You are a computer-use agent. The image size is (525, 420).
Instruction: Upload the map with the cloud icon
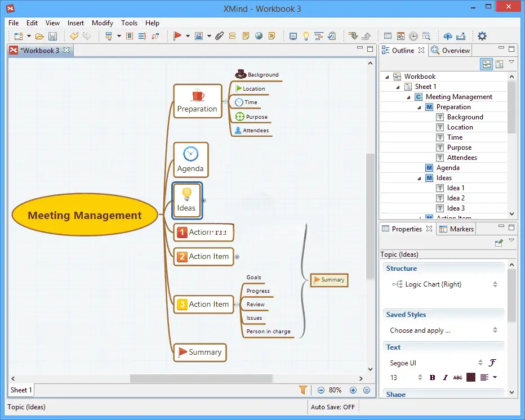pos(448,36)
